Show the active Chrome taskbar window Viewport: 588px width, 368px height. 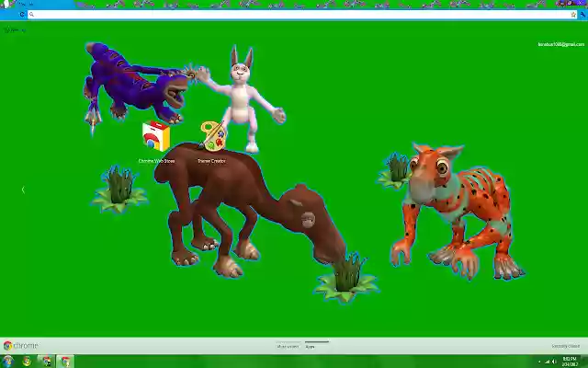click(x=65, y=362)
